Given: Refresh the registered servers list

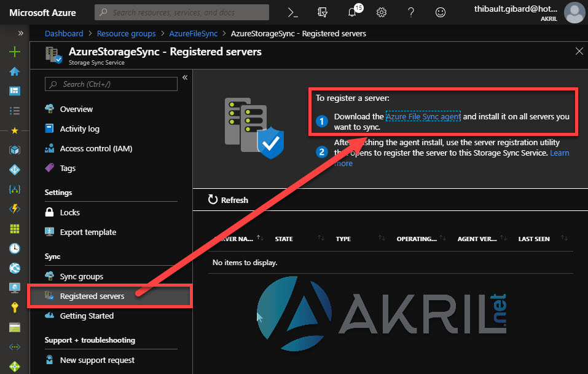Looking at the screenshot, I should [228, 200].
